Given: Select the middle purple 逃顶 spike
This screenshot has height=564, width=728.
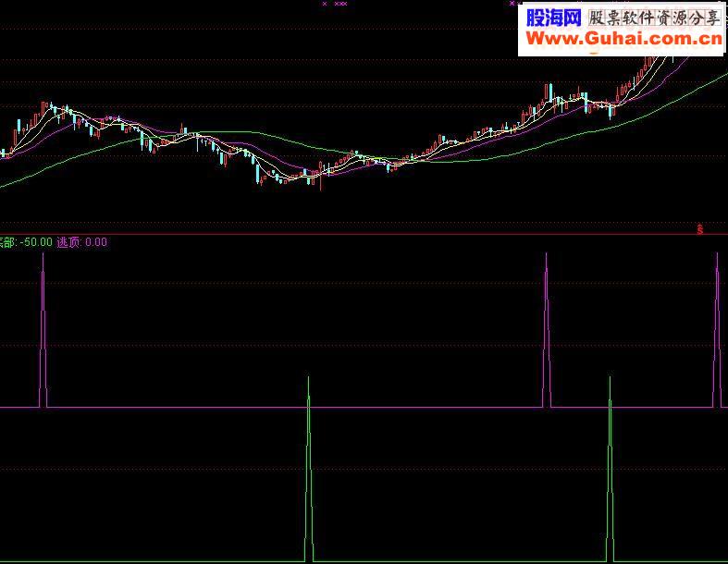Looking at the screenshot, I should click(x=547, y=330).
